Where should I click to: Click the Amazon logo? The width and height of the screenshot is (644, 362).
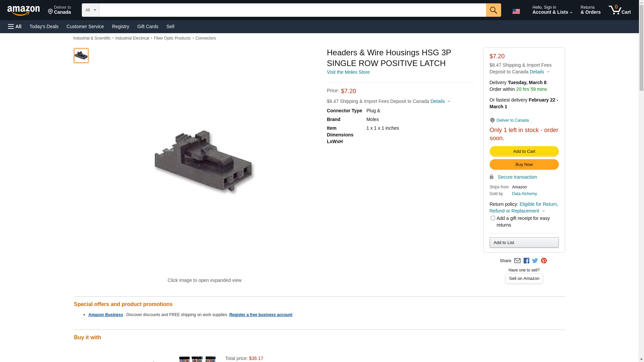click(x=23, y=10)
